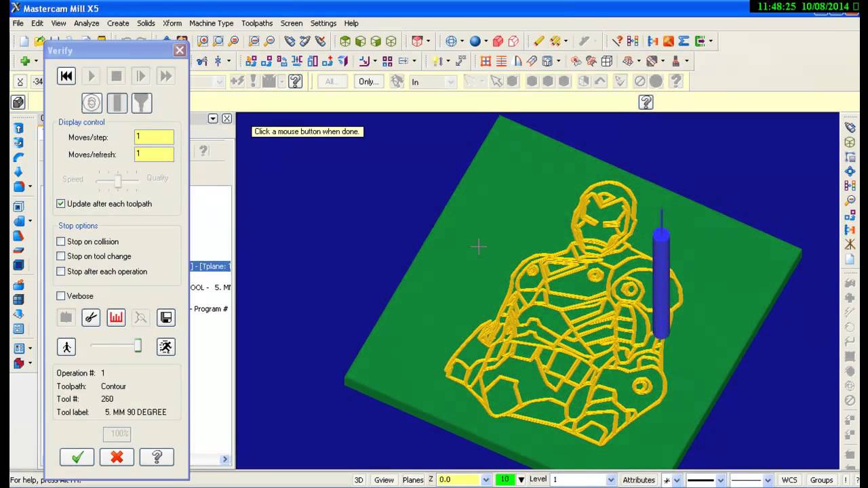The image size is (868, 488).
Task: Open the Toolpaths menu
Action: [258, 23]
